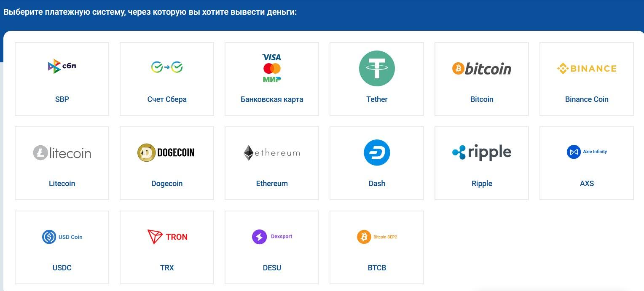Viewport: 644px width, 291px height.
Task: Select the Bitcoin logo
Action: coord(482,68)
